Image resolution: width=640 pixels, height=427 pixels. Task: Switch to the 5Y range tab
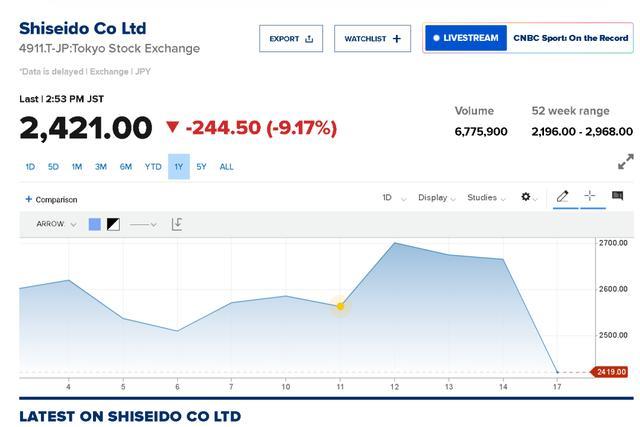point(201,167)
